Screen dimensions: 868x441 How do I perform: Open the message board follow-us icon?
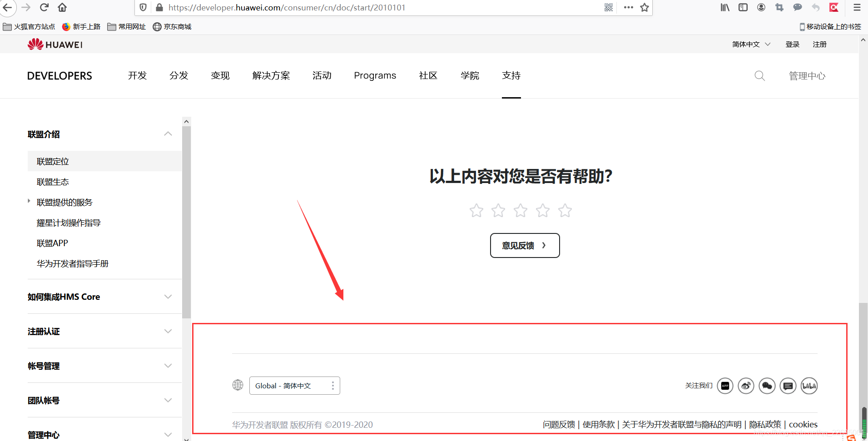click(x=788, y=386)
